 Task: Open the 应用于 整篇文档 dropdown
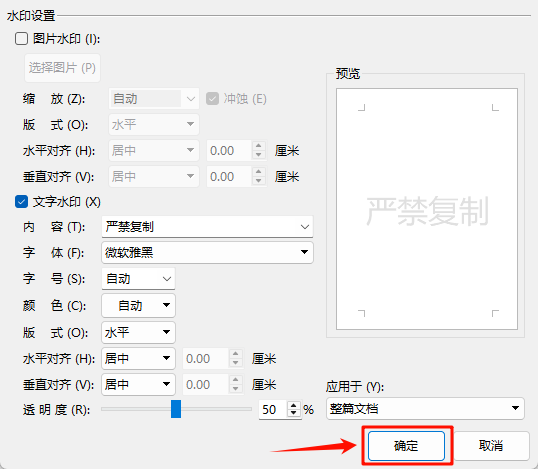(x=425, y=408)
